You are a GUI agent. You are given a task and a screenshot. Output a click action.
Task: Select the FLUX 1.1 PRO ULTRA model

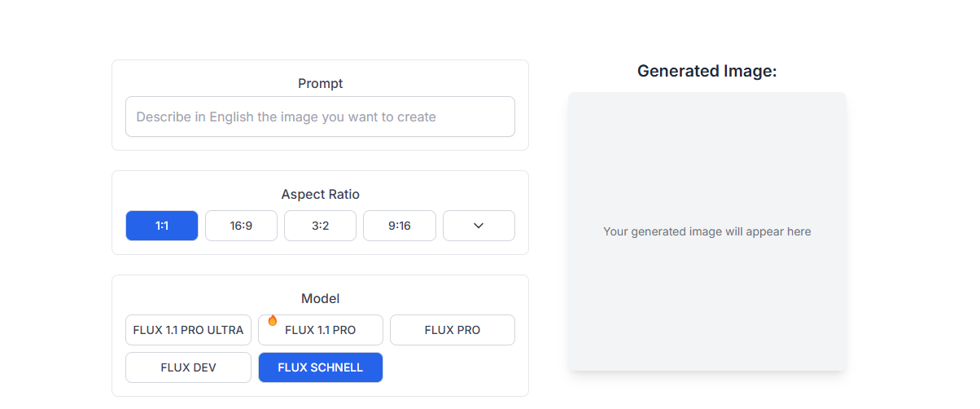pyautogui.click(x=188, y=330)
